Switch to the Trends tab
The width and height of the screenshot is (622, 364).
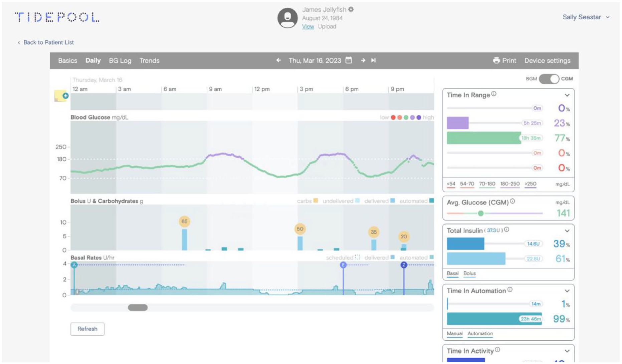[149, 61]
